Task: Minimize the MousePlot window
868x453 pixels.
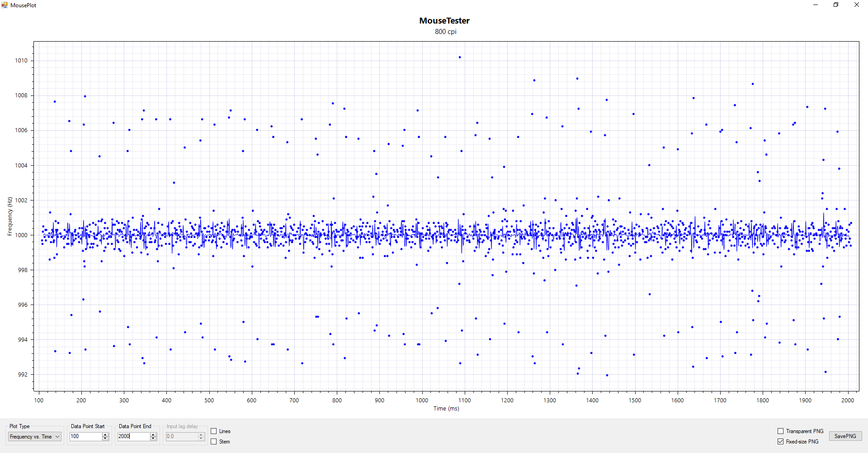Action: (816, 5)
